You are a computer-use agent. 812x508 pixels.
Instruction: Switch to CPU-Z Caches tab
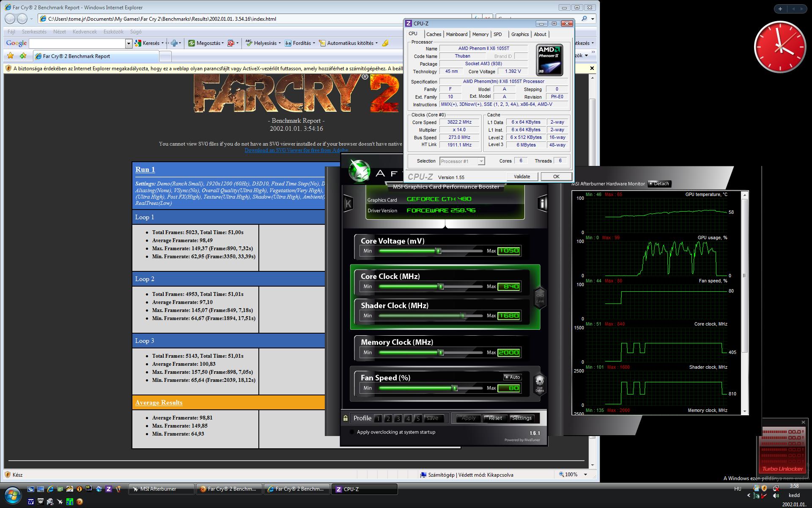click(433, 34)
